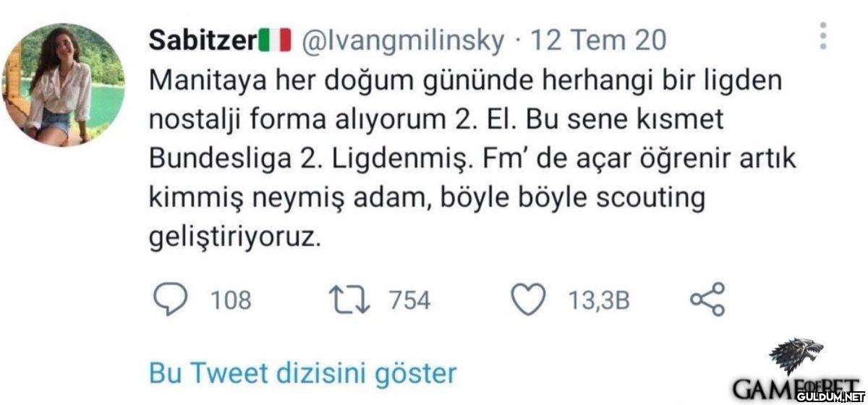Click the retweet count 754

pos(410,299)
